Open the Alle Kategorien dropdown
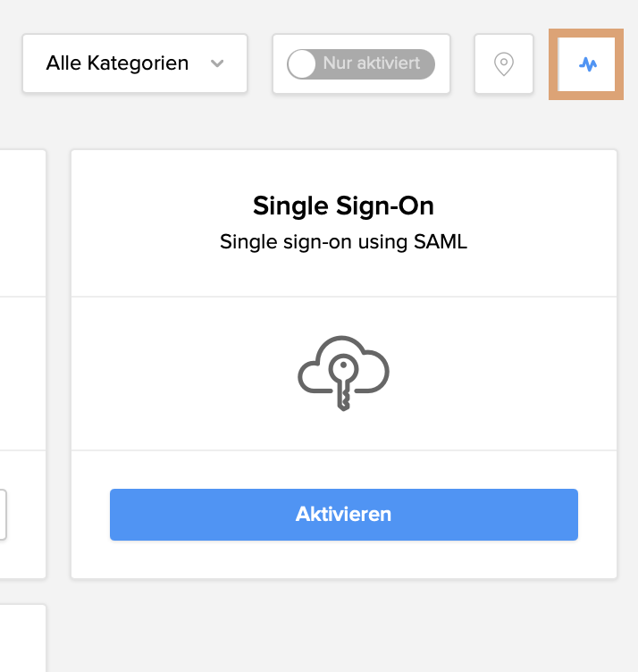638x672 pixels. pyautogui.click(x=134, y=63)
